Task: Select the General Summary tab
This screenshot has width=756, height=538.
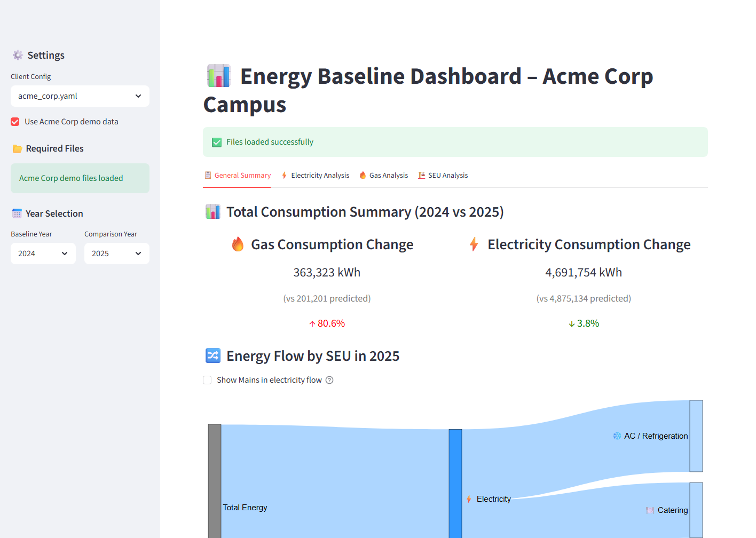Action: tap(237, 176)
